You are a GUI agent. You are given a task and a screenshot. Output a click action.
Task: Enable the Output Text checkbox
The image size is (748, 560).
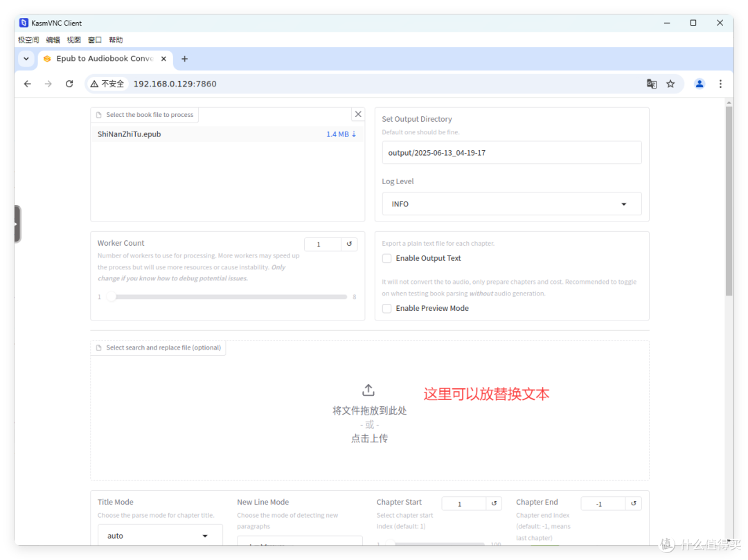387,258
